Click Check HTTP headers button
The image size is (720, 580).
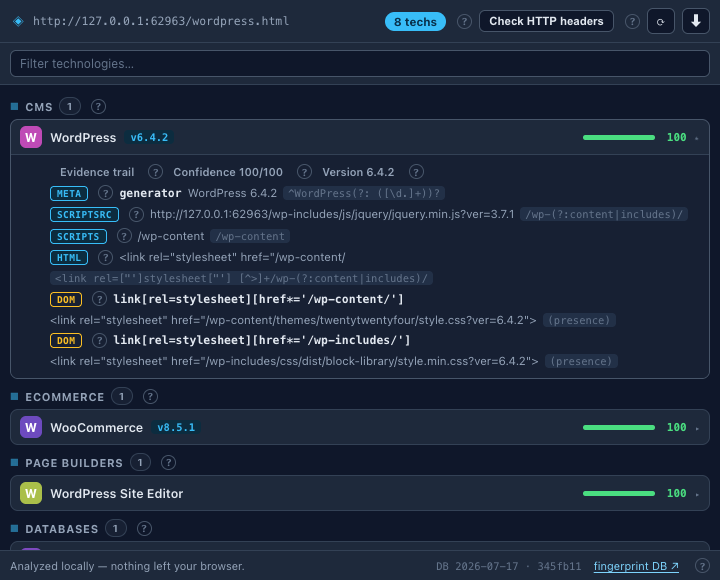click(546, 21)
